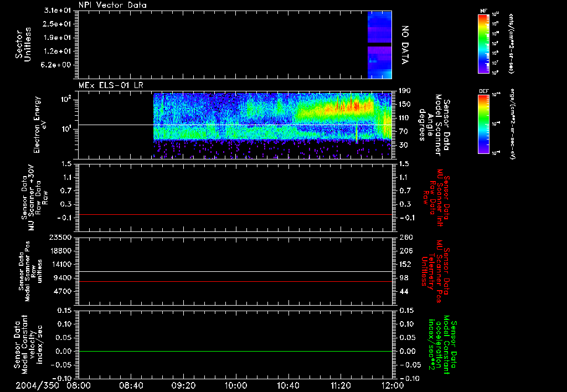
Task: Click the 110 scanner angle tick label
Action: tap(405, 118)
